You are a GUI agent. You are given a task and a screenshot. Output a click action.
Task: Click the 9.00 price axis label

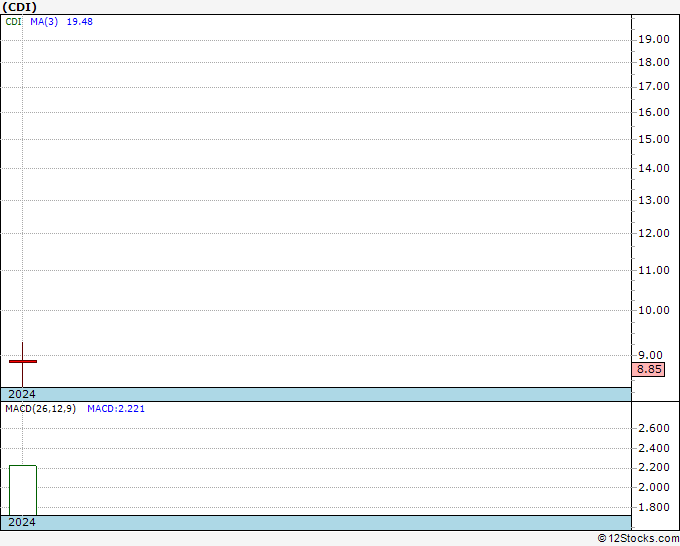tap(650, 355)
